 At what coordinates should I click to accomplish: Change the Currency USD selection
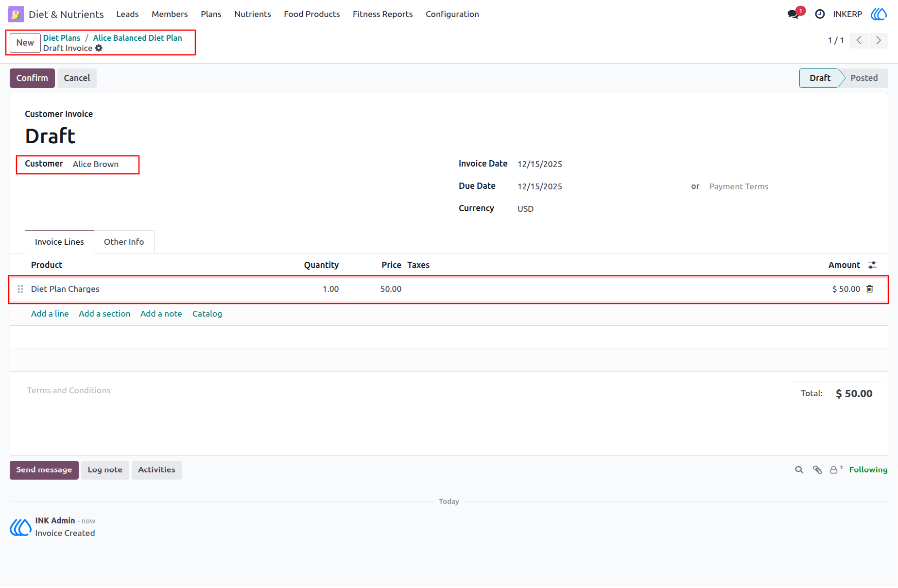tap(525, 209)
